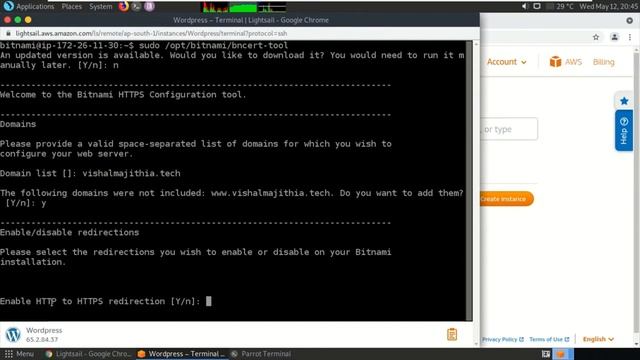
Task: Click the clipboard icon under the terminal
Action: (452, 334)
